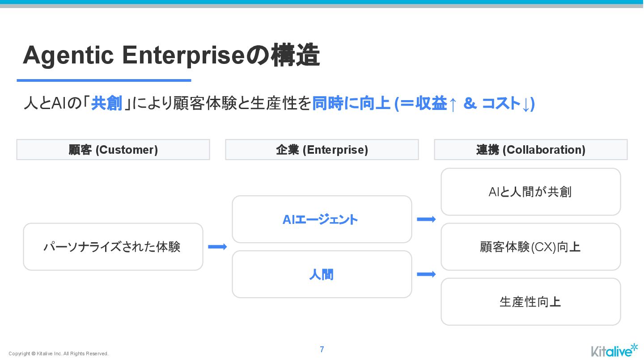The image size is (644, 362).
Task: Click the 顧客体験(CX)向上 box
Action: tap(530, 247)
